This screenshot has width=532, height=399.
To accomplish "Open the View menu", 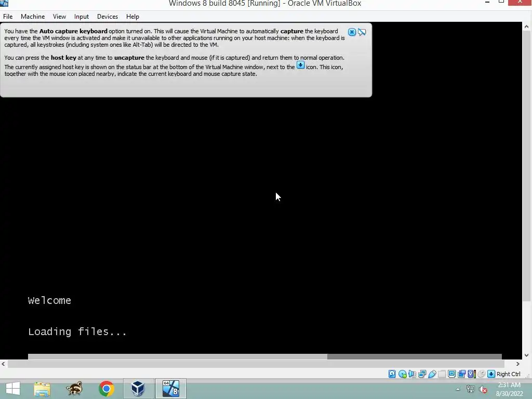I will click(x=59, y=16).
